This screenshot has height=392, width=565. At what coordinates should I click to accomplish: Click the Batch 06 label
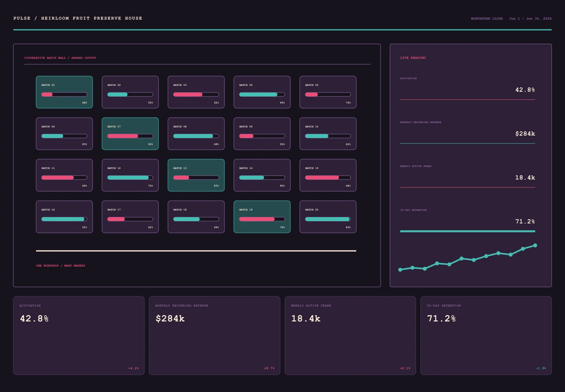pos(48,127)
